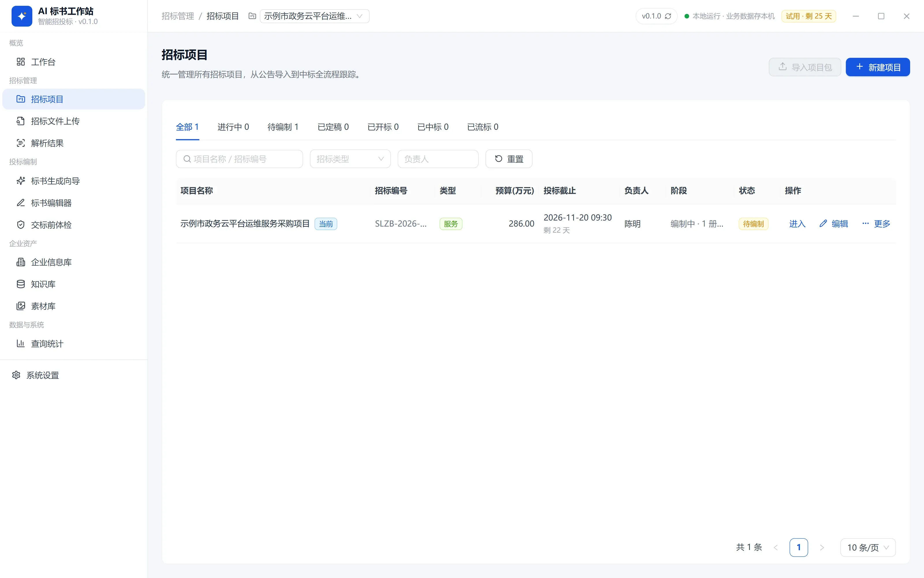Switch to the 进行中 0 tab
Screen dimensions: 924x578
coord(233,127)
